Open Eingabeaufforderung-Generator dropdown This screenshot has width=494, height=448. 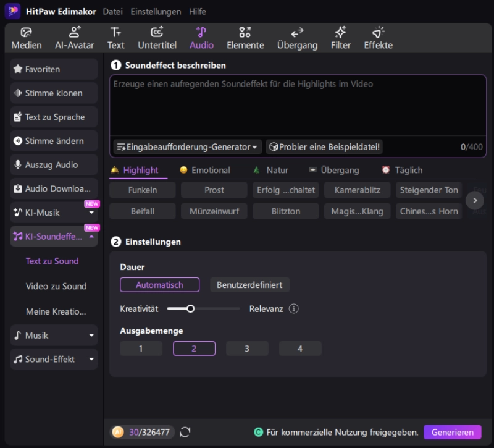(187, 147)
